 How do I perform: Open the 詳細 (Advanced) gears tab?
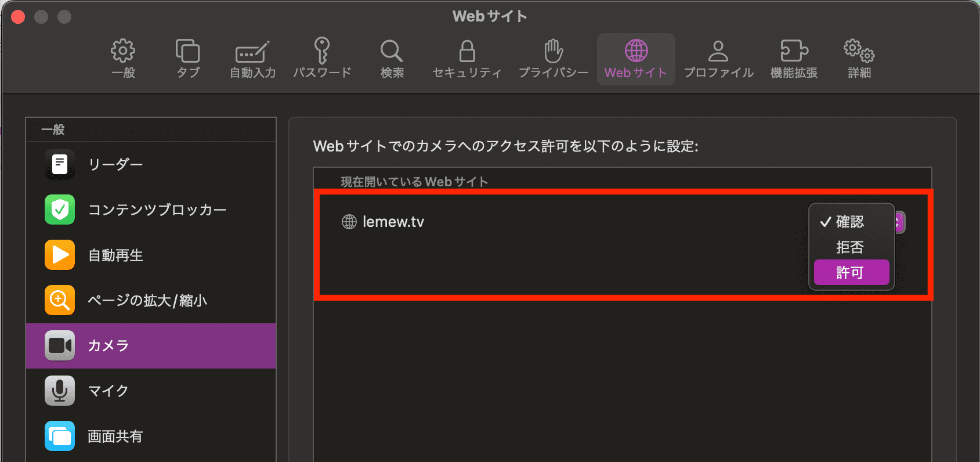click(x=859, y=59)
